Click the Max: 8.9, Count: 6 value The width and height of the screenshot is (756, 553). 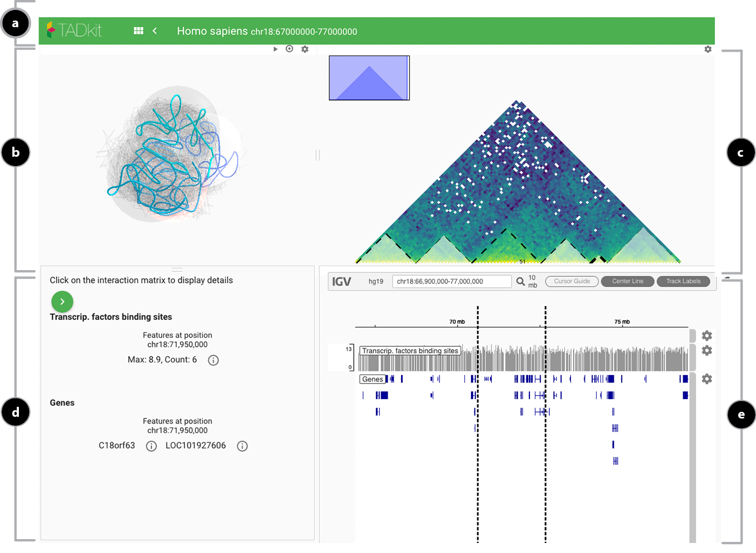point(162,360)
